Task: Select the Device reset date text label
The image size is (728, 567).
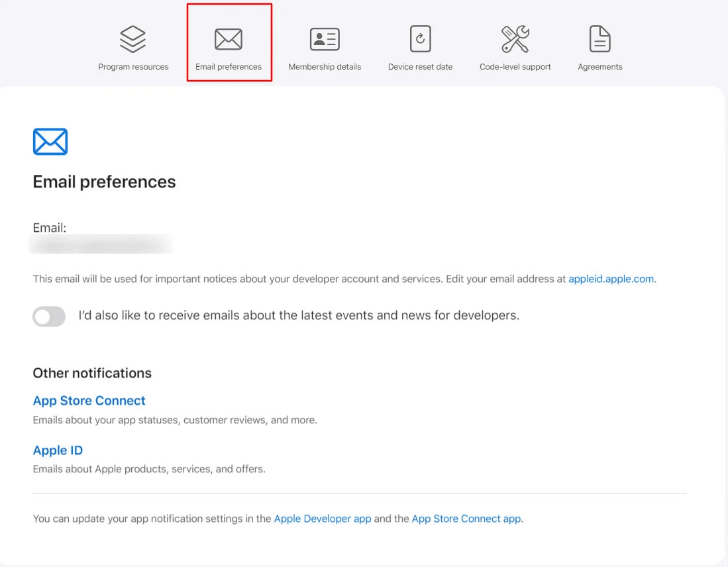Action: 420,67
